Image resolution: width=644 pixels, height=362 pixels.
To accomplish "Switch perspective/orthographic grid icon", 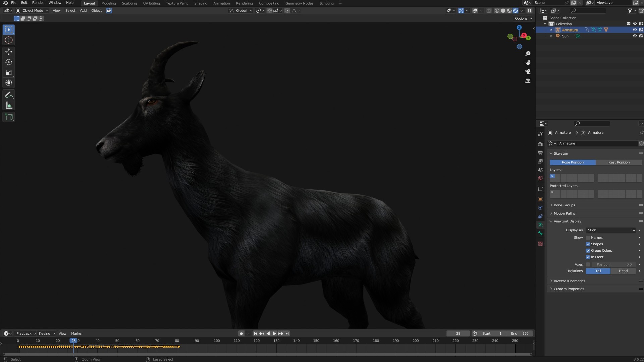I will (528, 81).
